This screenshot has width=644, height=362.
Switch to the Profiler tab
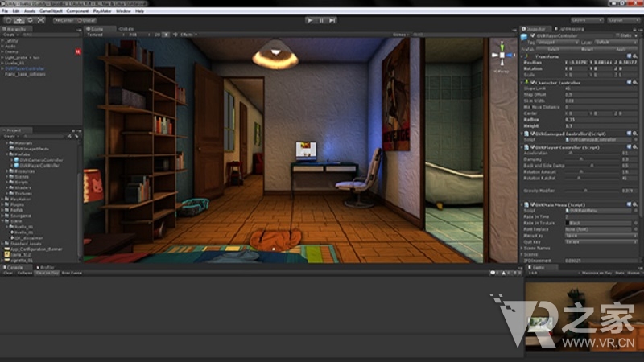click(x=45, y=268)
